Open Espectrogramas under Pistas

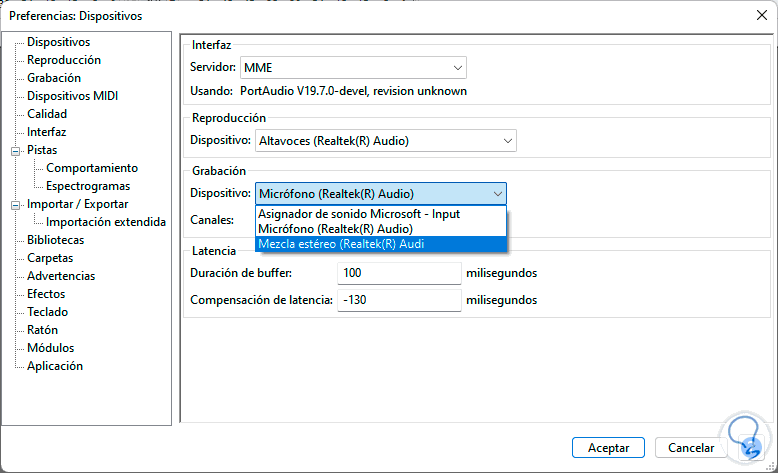pyautogui.click(x=88, y=186)
